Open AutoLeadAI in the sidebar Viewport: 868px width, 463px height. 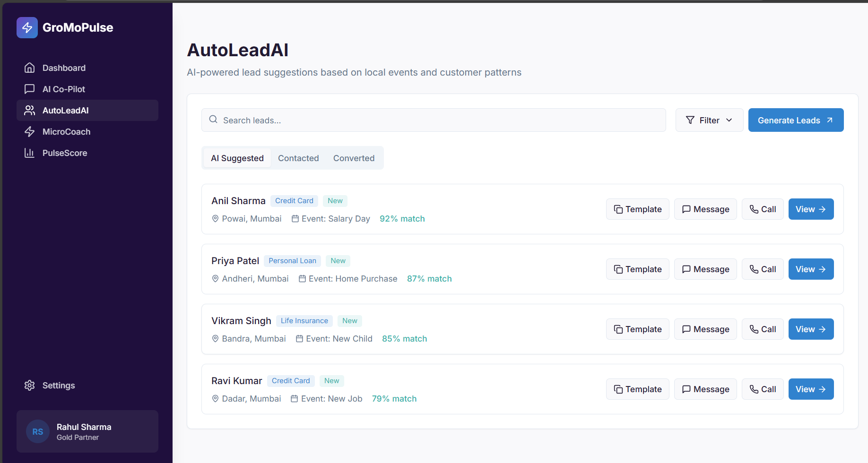pyautogui.click(x=87, y=110)
